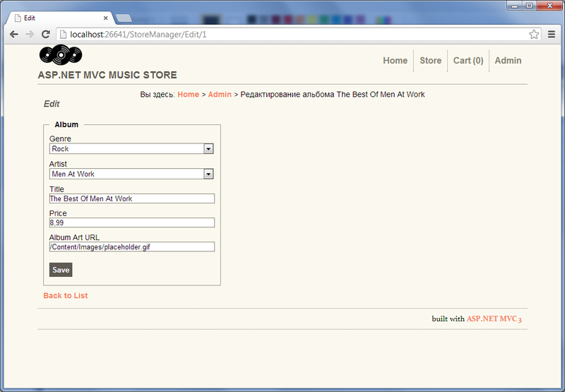The image size is (565, 392).
Task: Click the Album Art URL label
Action: (74, 237)
